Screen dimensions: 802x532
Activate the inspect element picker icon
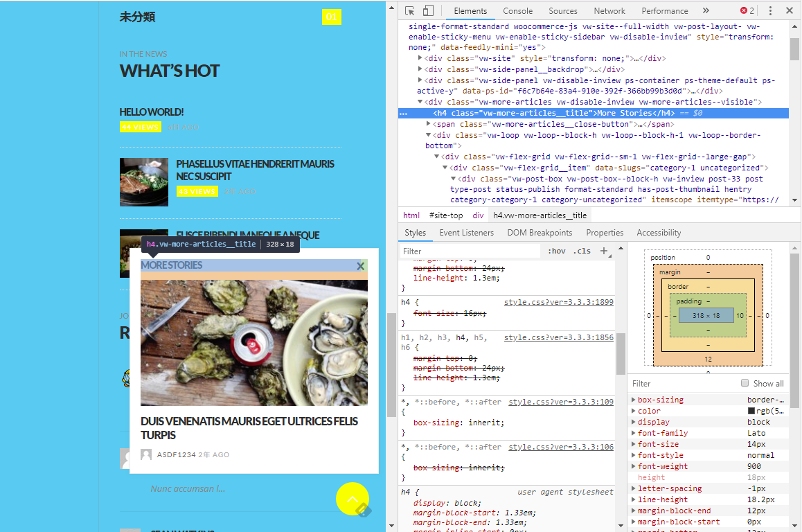coord(410,11)
